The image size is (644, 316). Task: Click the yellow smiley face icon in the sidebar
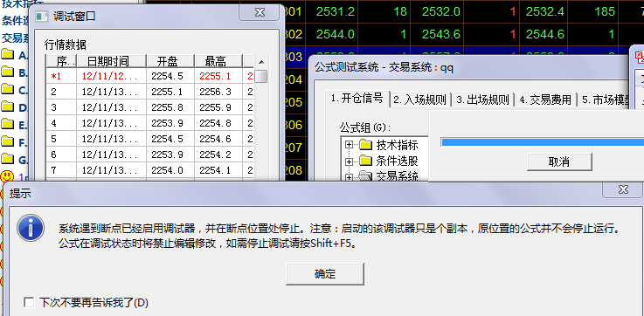coord(7,176)
